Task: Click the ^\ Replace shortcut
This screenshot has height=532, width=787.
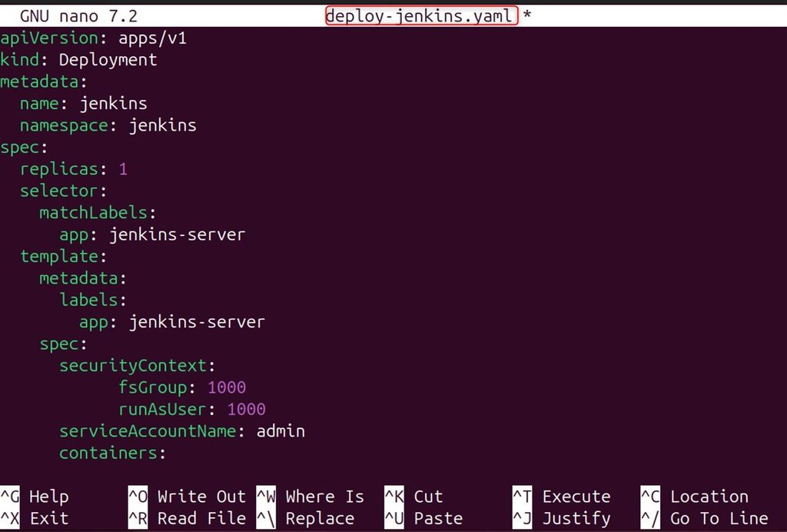Action: pos(305,518)
